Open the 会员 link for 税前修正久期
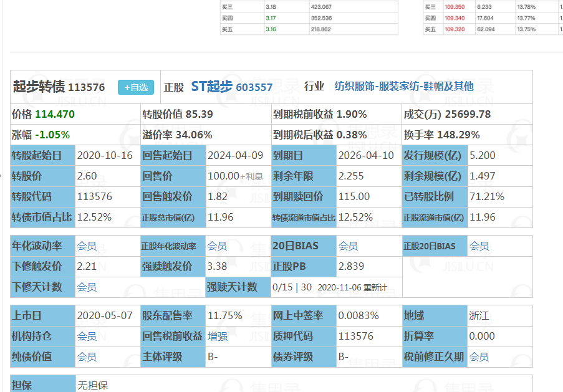The image size is (563, 392). (479, 357)
